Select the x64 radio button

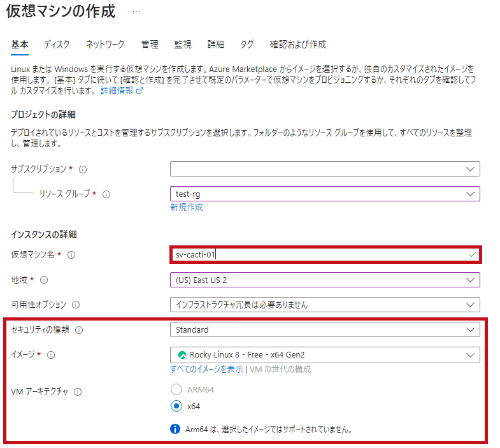(176, 406)
